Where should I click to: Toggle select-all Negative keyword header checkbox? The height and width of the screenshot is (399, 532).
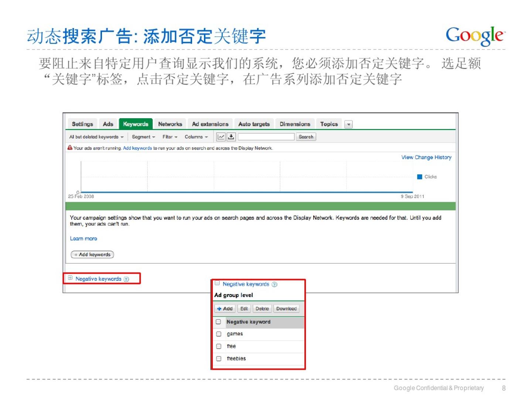(x=219, y=322)
